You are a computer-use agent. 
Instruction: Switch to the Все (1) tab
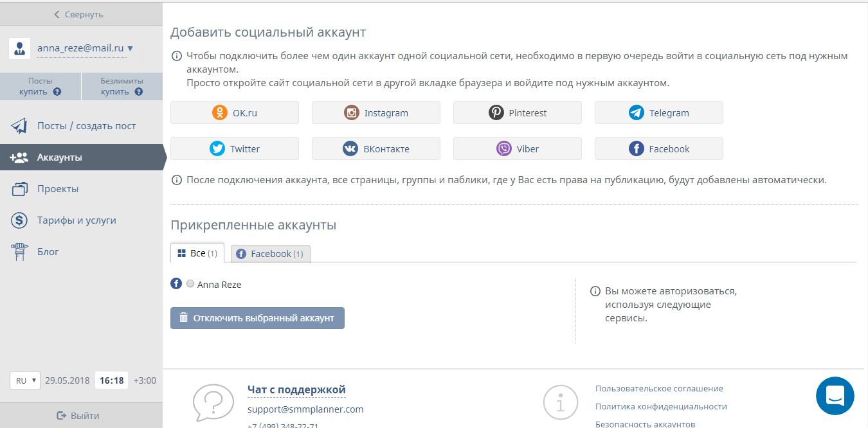[197, 253]
